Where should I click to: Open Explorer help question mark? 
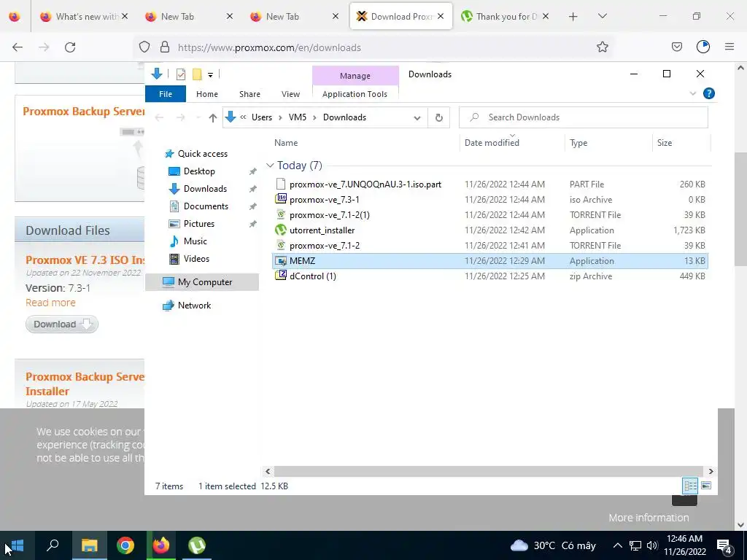click(x=709, y=94)
